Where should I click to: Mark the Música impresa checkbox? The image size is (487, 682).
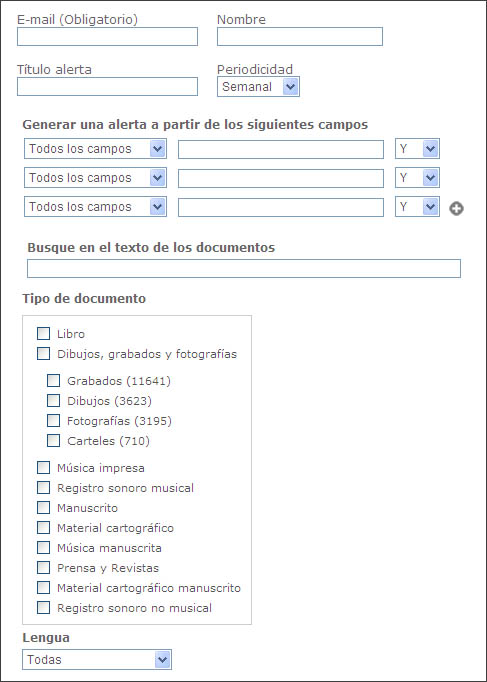pos(43,468)
